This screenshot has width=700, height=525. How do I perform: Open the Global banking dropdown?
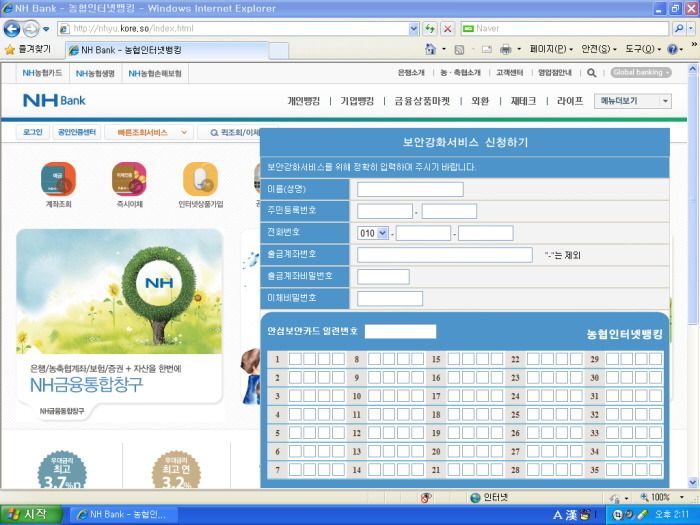[x=641, y=72]
